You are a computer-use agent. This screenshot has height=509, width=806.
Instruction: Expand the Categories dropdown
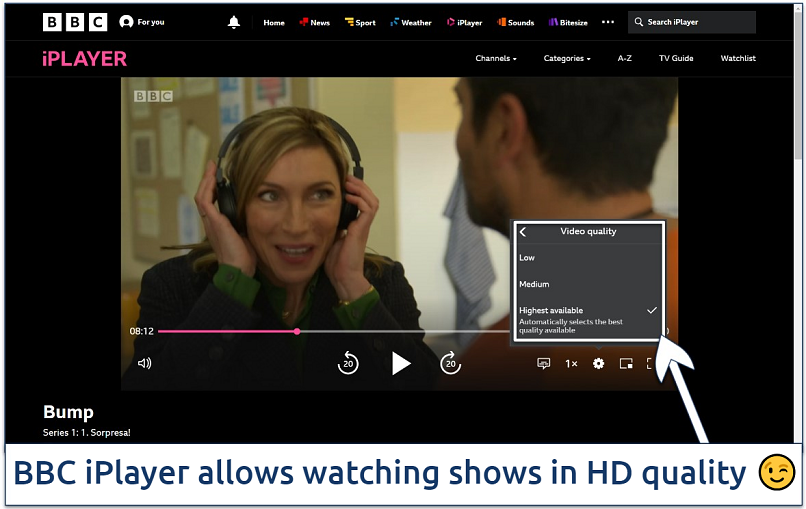point(567,59)
